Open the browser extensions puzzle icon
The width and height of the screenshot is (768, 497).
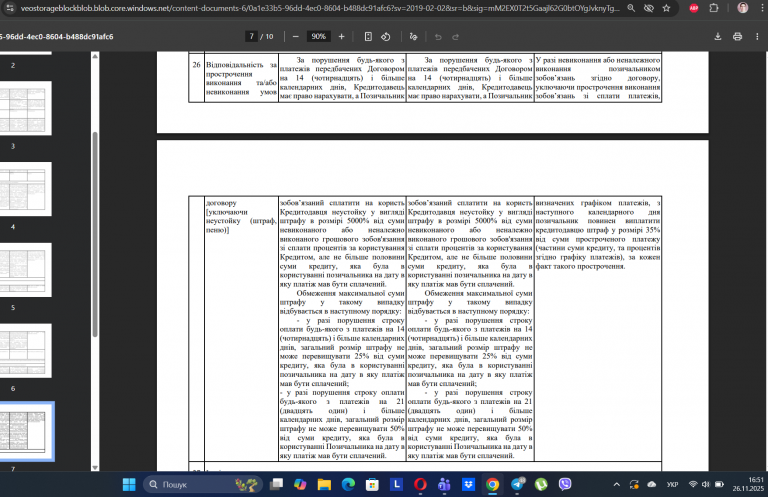point(714,8)
